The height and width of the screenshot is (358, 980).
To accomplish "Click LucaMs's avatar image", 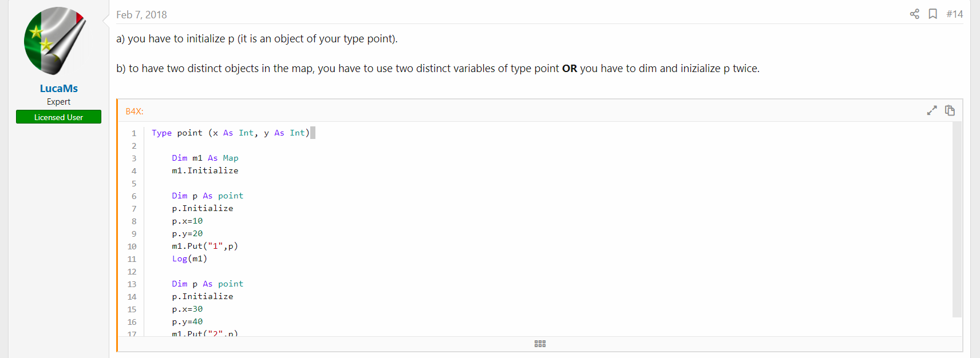I will (x=55, y=41).
